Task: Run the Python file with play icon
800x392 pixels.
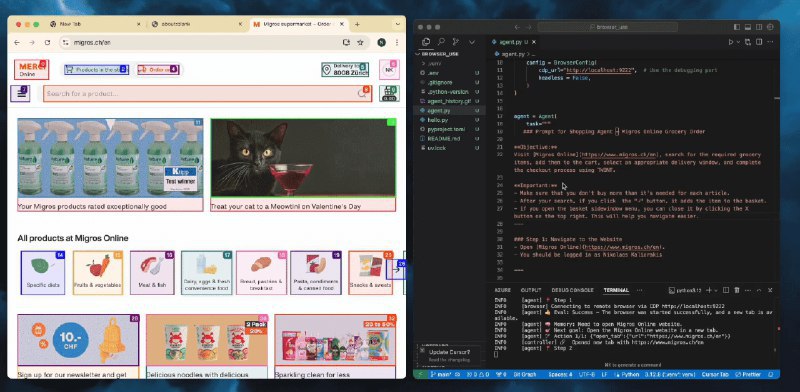Action: (731, 42)
